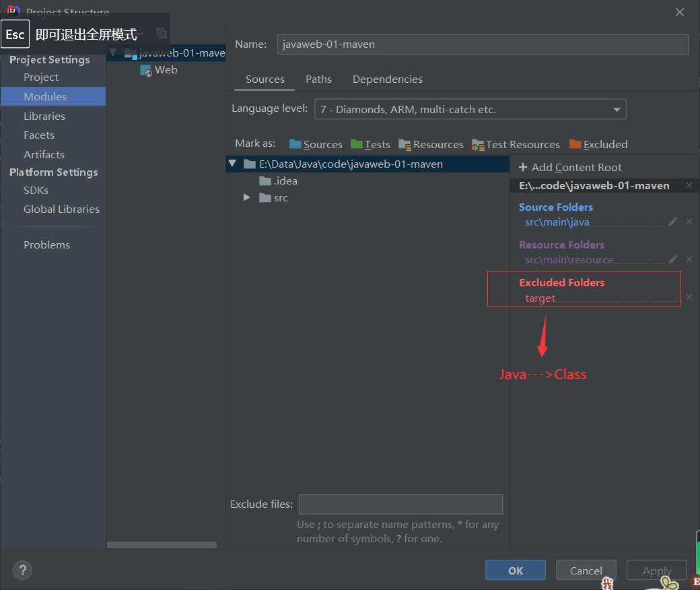The image size is (700, 590).
Task: Switch to the Paths tab
Action: point(318,79)
